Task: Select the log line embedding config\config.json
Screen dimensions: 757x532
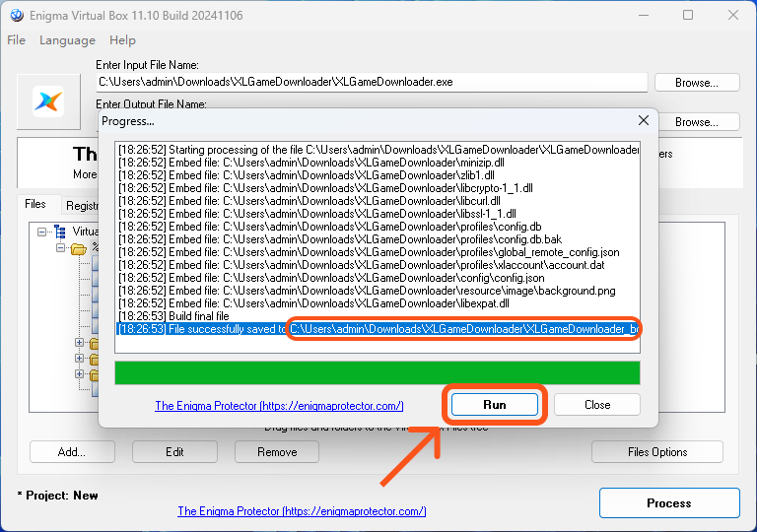Action: pos(378,278)
